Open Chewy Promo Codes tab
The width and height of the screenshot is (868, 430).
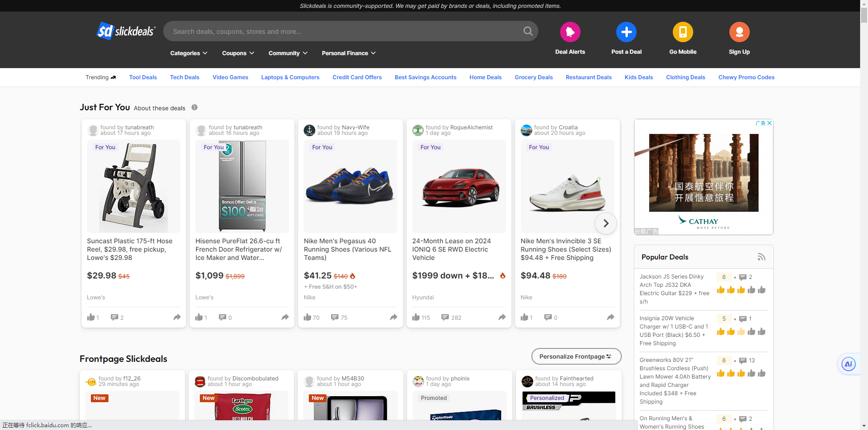(x=747, y=77)
